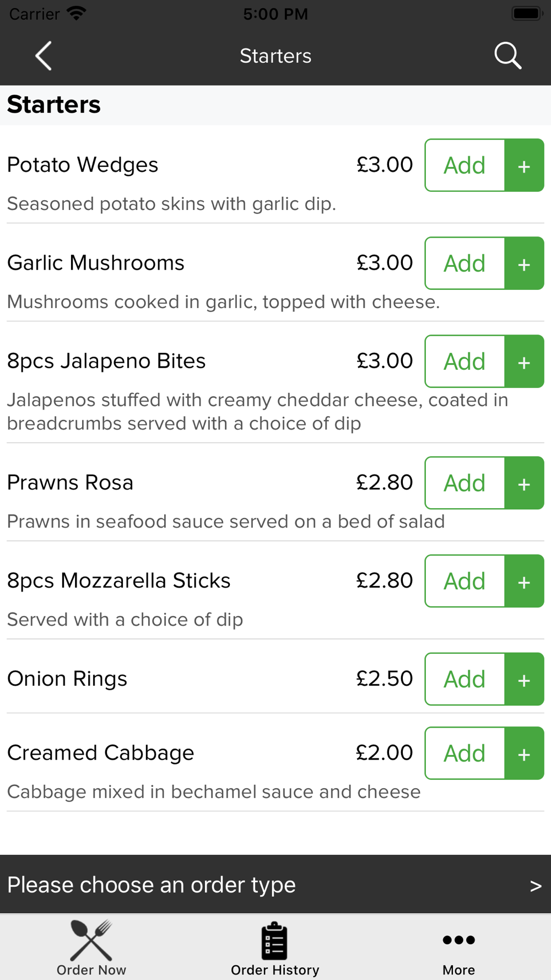Screen dimensions: 551x980
Task: Tap plus icon for Creamed Cabbage
Action: [x=525, y=753]
